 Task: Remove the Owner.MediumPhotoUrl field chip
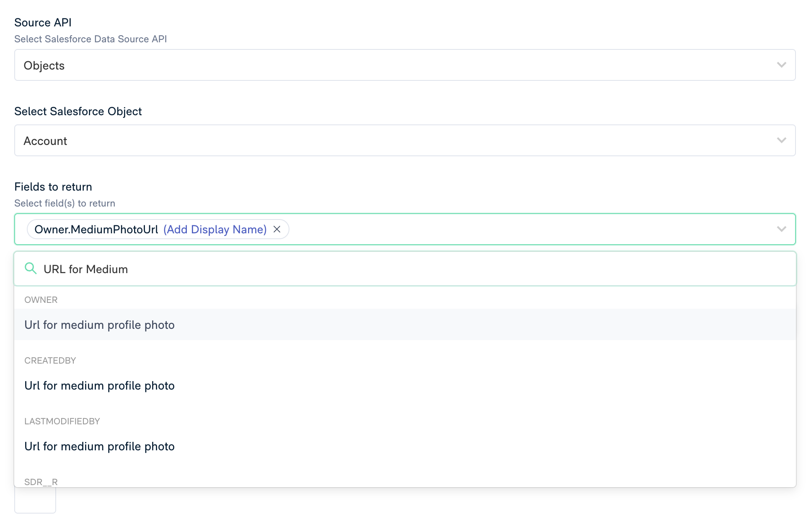click(277, 229)
